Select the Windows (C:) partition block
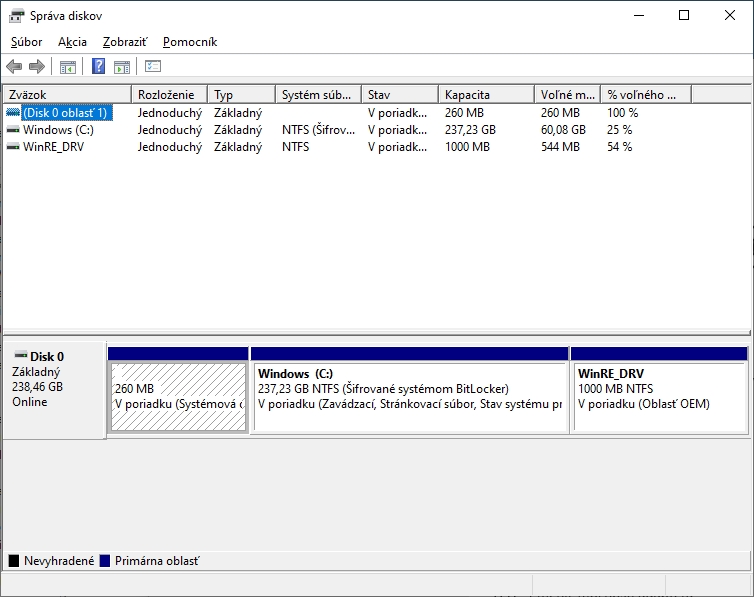The image size is (754, 597). [409, 396]
